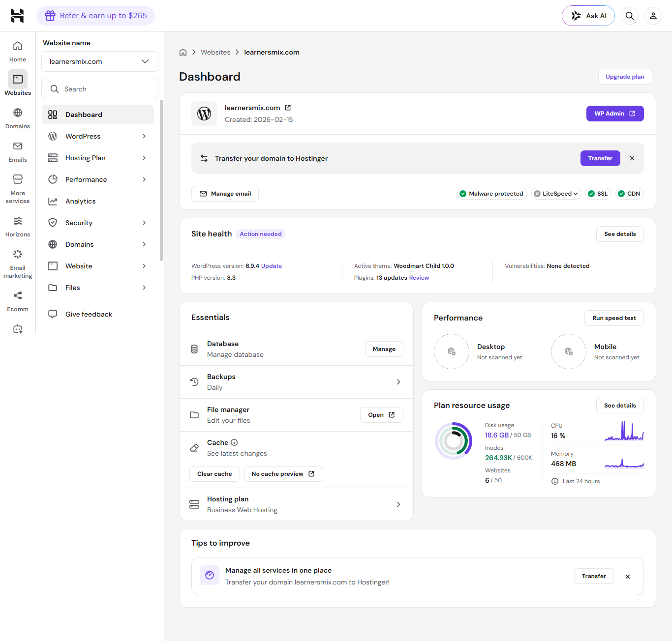
Task: Expand the WordPress sidebar menu
Action: point(98,136)
